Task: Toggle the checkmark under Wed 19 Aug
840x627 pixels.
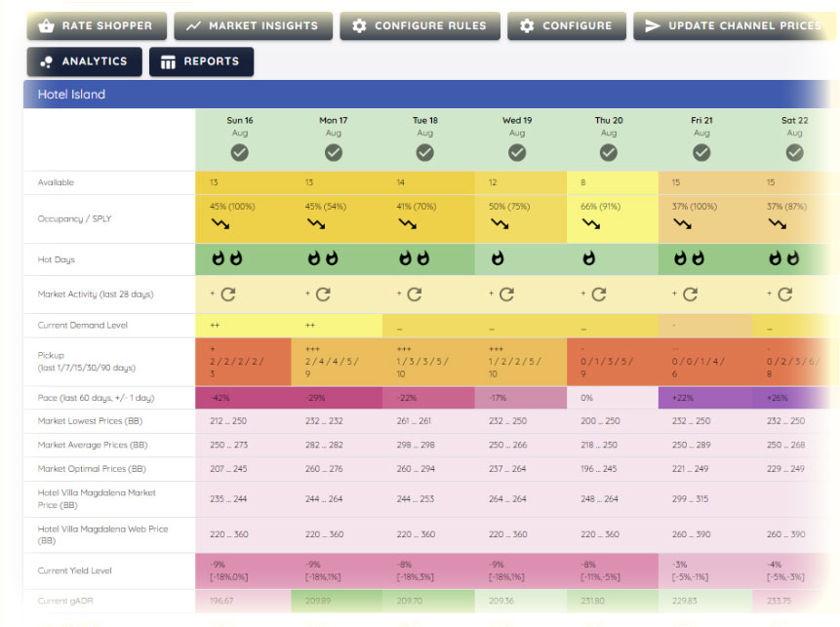Action: pos(517,153)
